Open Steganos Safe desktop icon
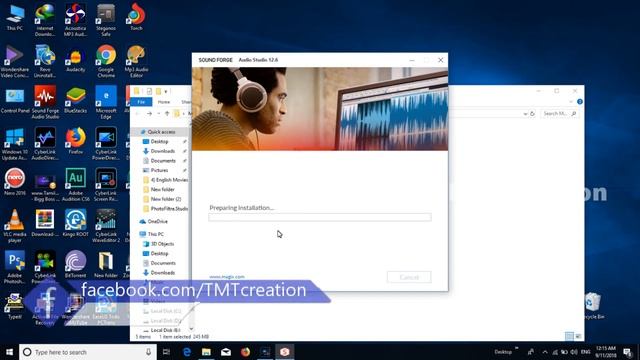Image resolution: width=640 pixels, height=360 pixels. pyautogui.click(x=106, y=20)
